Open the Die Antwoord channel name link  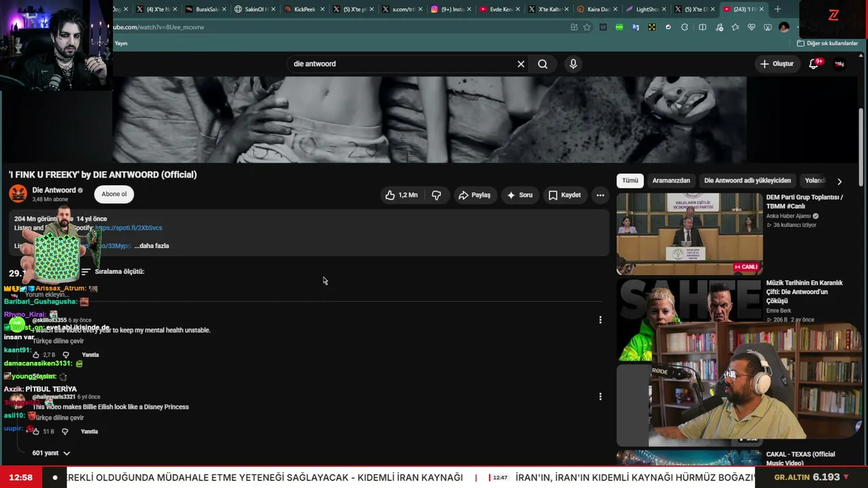point(54,190)
